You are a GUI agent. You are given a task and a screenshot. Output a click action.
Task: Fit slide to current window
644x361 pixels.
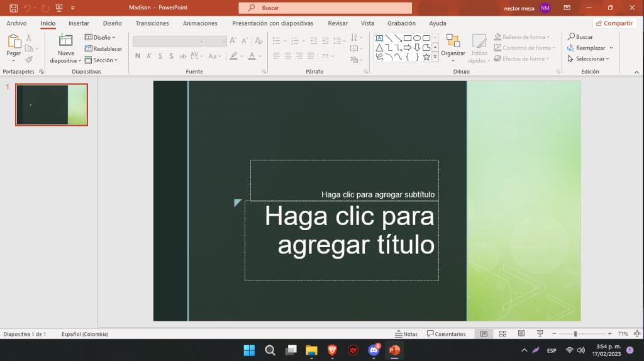coord(637,334)
